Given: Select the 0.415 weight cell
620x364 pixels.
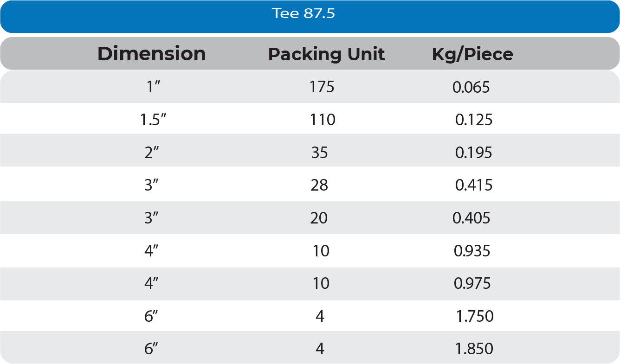Looking at the screenshot, I should (474, 185).
